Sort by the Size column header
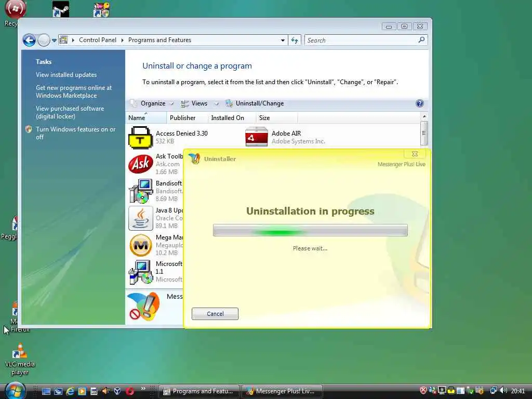This screenshot has width=532, height=399. 276,118
